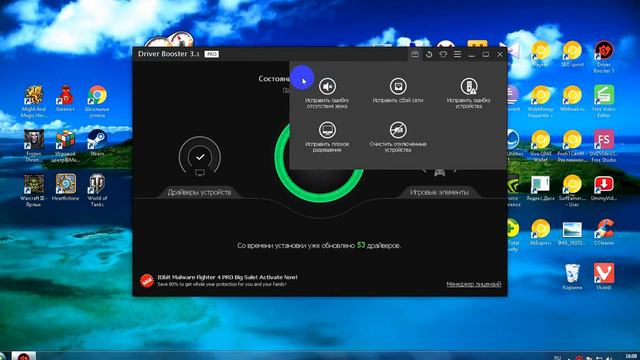Open Chrome Школьные успехи shortcut
The height and width of the screenshot is (360, 640).
point(97,101)
